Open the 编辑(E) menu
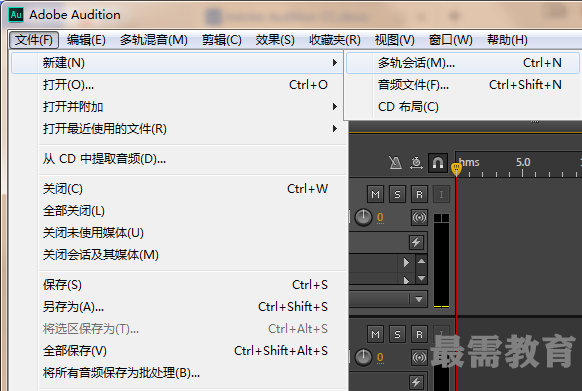This screenshot has height=391, width=582. pos(86,40)
